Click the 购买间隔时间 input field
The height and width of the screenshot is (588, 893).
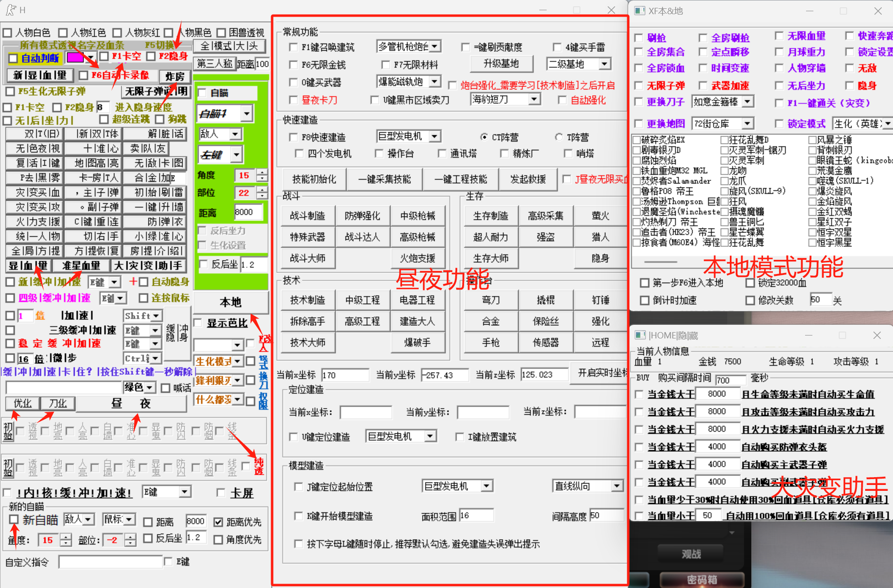coord(730,379)
